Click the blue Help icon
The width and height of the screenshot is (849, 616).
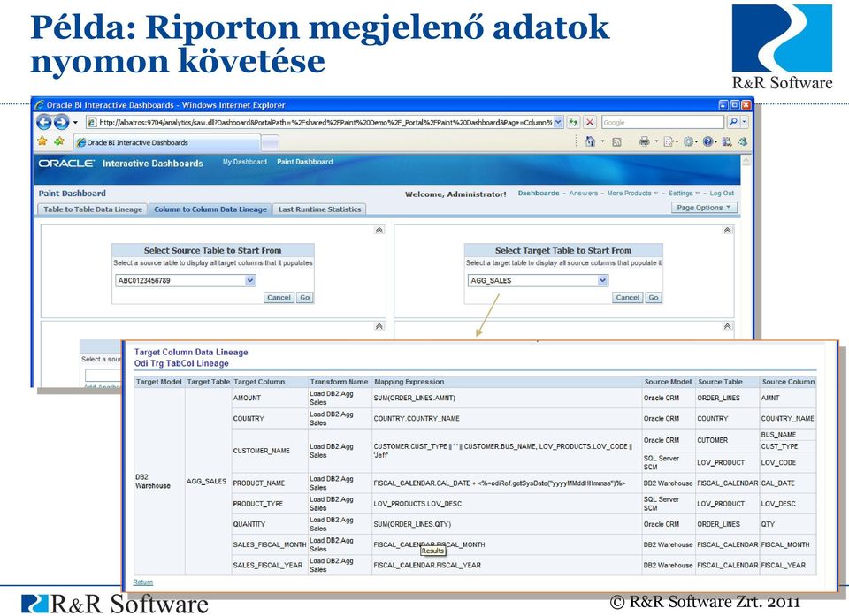click(x=707, y=141)
